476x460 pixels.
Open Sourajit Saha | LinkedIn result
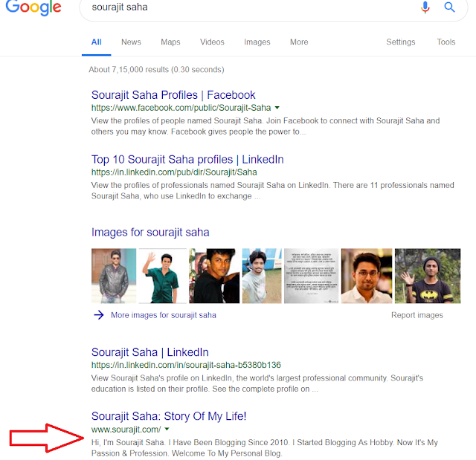click(150, 352)
